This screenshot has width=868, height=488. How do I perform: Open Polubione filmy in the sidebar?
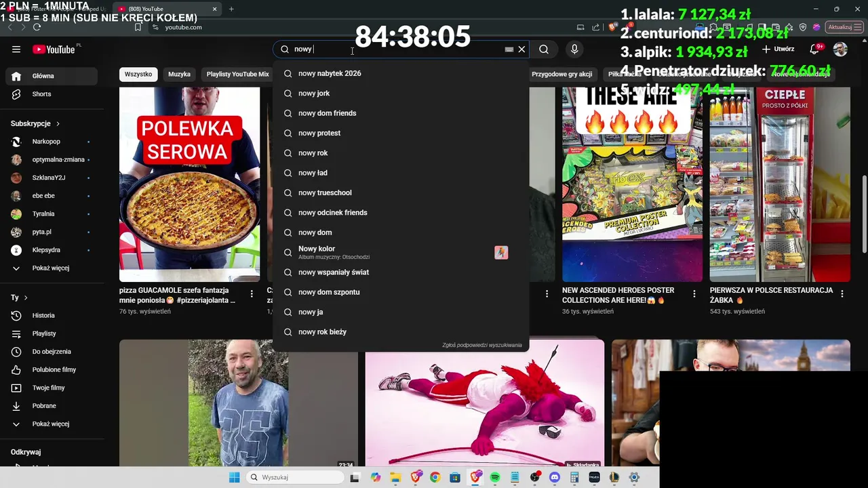(x=52, y=369)
